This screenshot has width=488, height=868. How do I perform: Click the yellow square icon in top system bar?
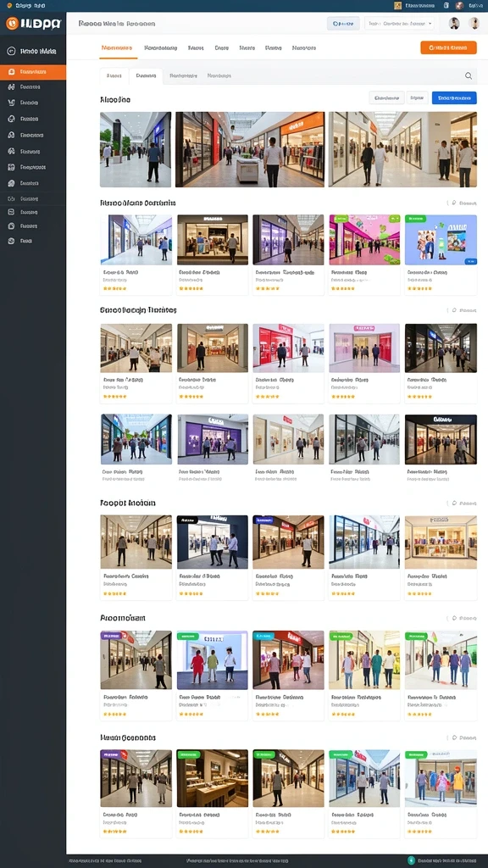(397, 5)
